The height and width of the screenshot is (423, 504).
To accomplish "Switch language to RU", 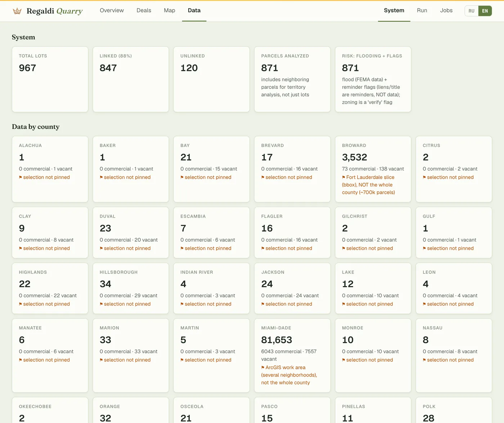I will coord(471,11).
